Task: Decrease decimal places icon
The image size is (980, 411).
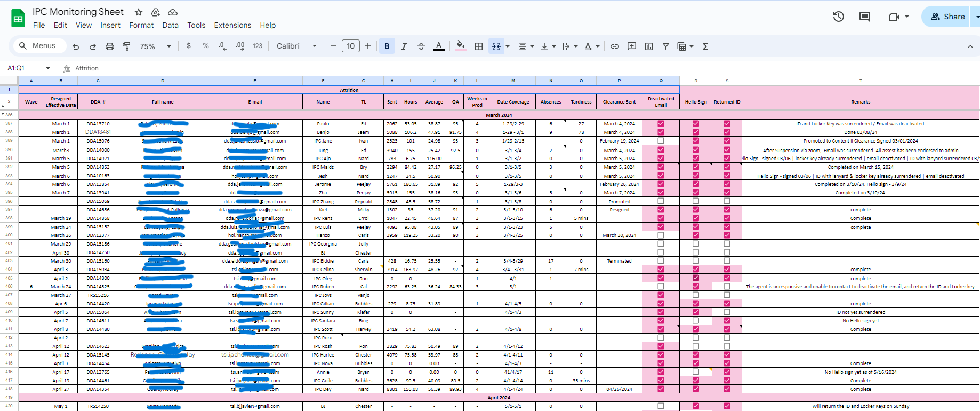Action: point(223,46)
